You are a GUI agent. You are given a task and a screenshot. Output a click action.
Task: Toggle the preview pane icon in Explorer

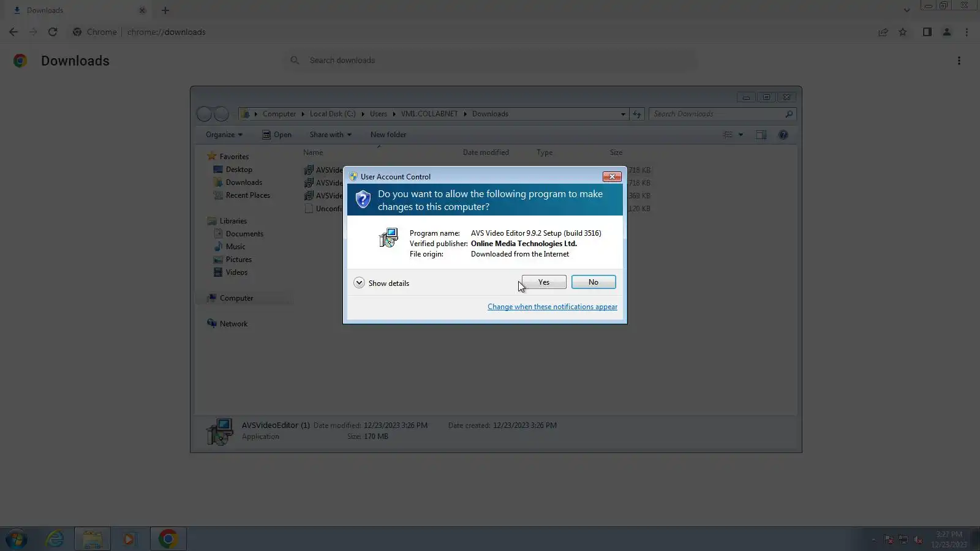[x=761, y=135]
